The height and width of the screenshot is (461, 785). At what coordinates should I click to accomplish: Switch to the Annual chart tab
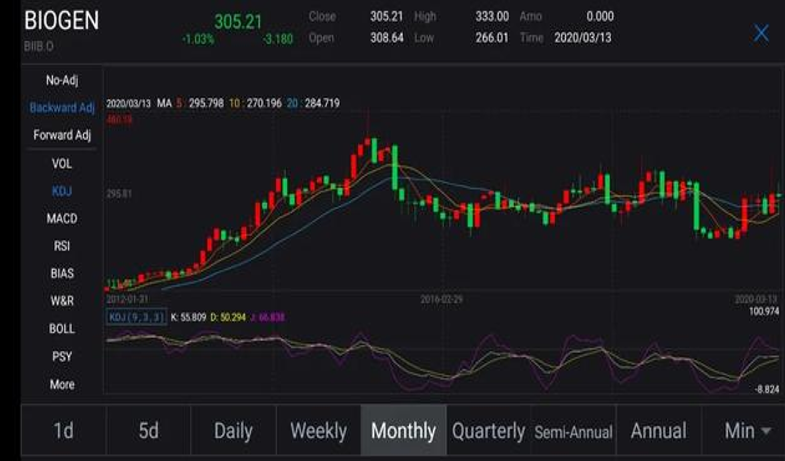tap(658, 431)
